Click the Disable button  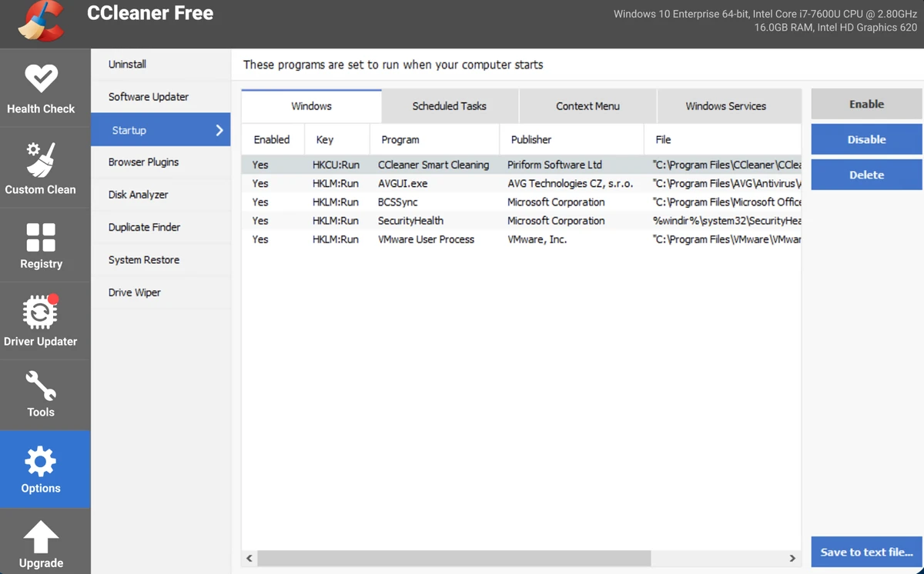click(866, 139)
